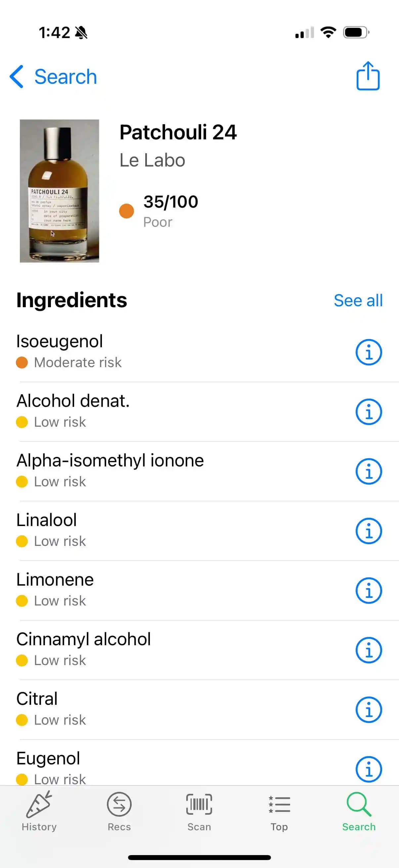The image size is (399, 868).
Task: Tap the Patchouli 24 product title
Action: 178,132
